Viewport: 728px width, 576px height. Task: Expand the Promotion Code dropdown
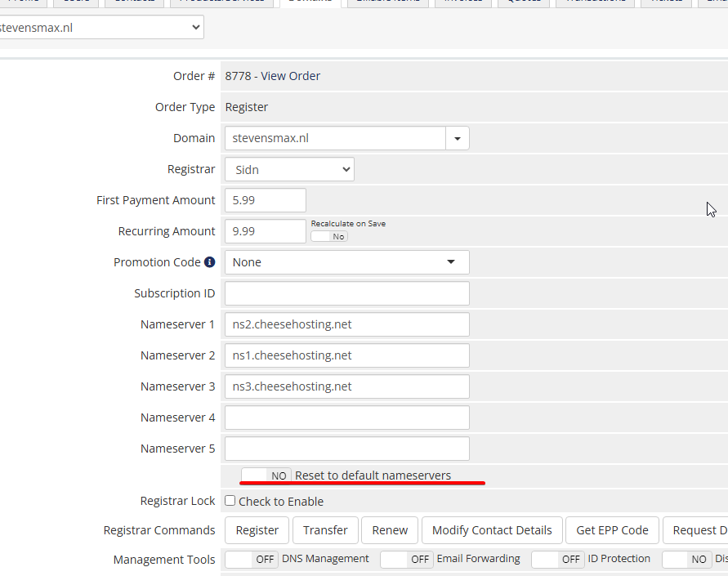click(346, 262)
